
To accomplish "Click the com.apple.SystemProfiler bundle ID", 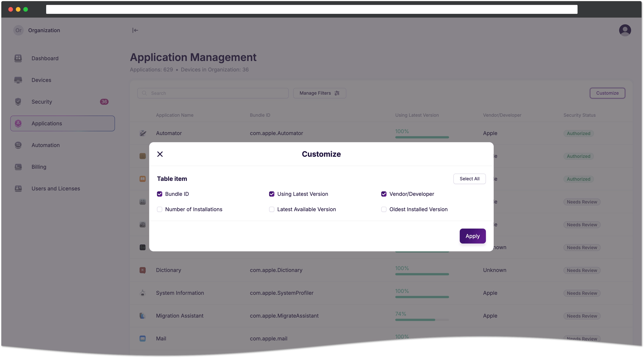I will coord(281,293).
